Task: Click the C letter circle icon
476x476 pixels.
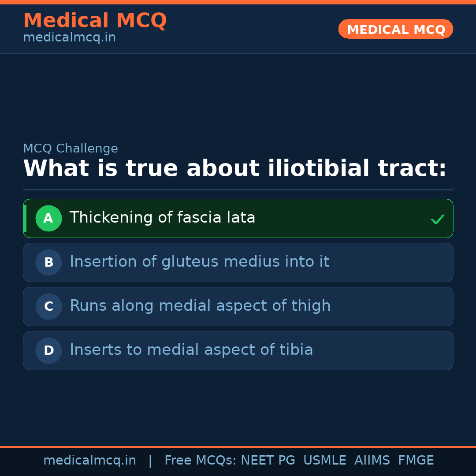Action: point(48,306)
